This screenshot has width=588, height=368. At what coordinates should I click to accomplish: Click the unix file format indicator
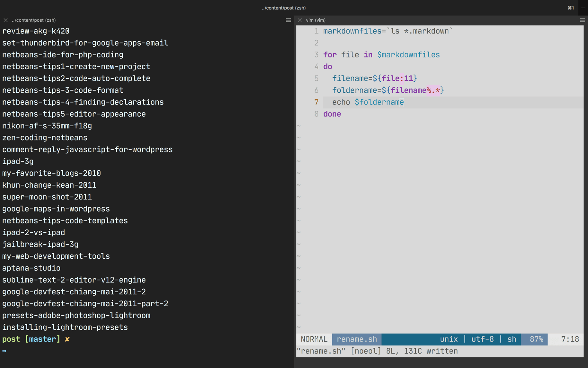(x=449, y=339)
